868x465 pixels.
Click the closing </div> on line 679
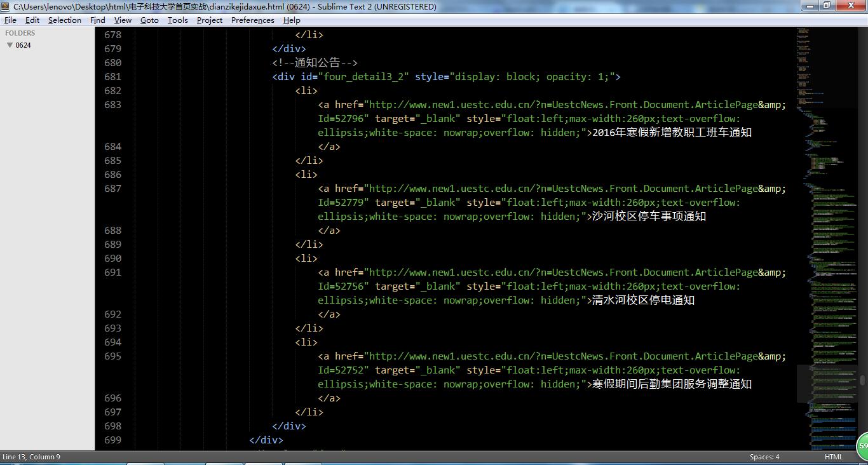(289, 49)
